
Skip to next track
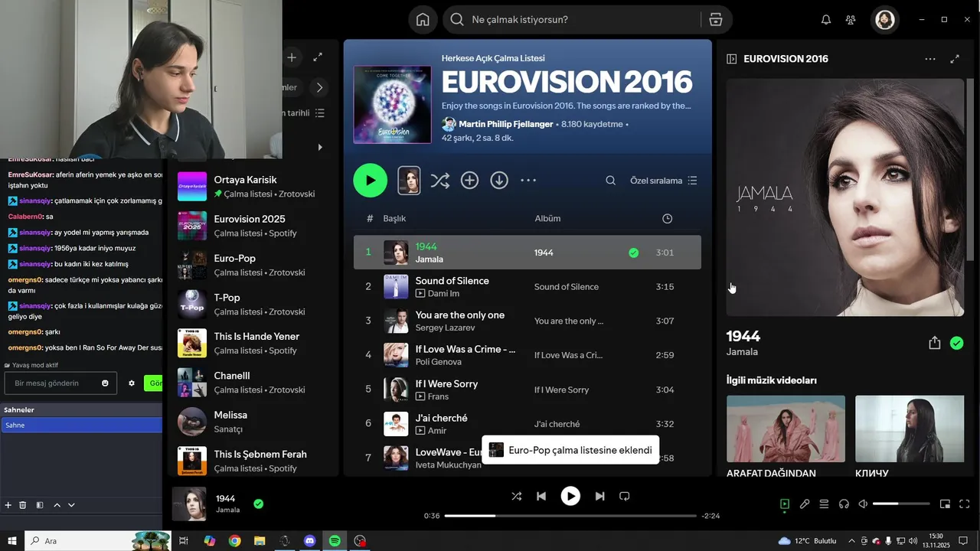599,496
